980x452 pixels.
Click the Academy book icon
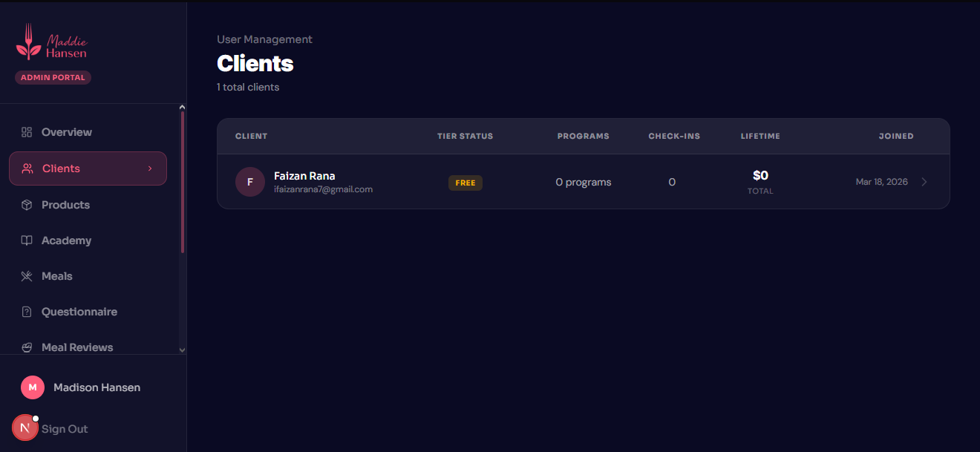coord(27,240)
